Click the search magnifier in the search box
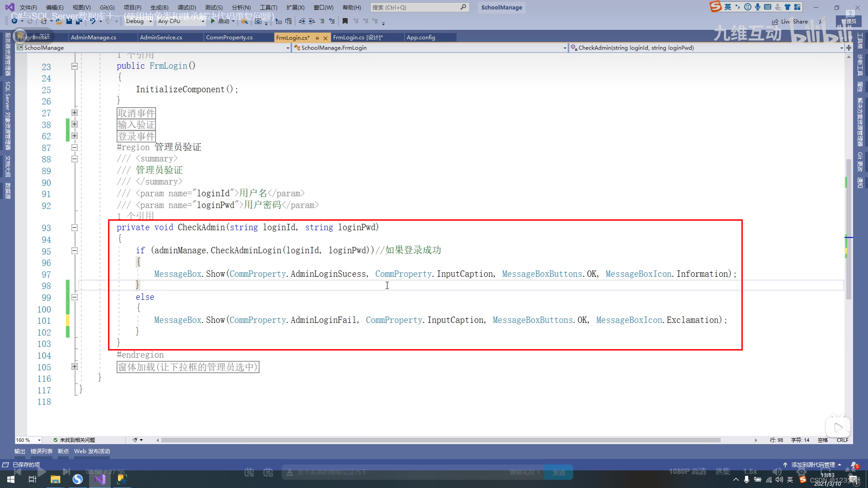Viewport: 868px width, 488px height. tap(463, 7)
